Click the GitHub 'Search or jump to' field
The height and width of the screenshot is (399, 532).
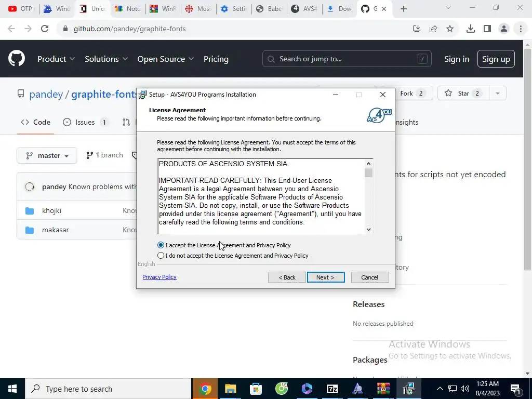(347, 59)
